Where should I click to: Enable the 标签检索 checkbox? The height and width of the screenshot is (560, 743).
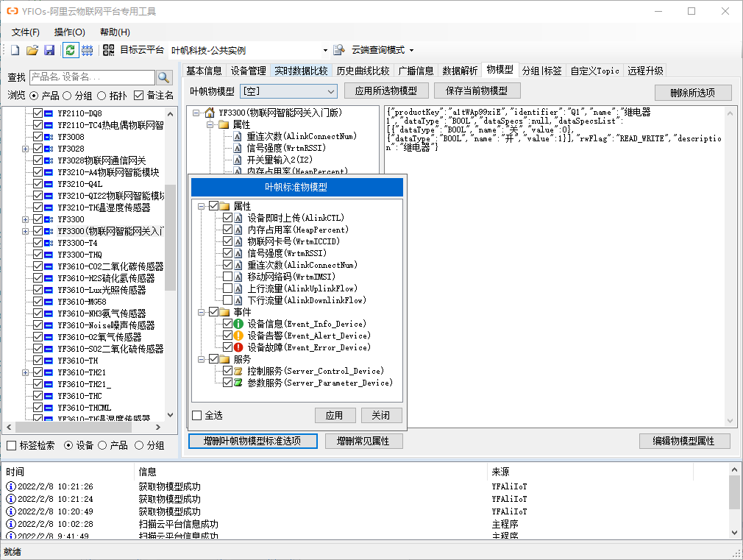[11, 445]
